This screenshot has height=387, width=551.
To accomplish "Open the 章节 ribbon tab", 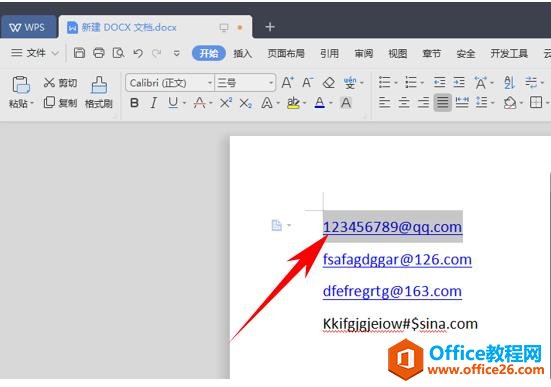I will coord(432,53).
